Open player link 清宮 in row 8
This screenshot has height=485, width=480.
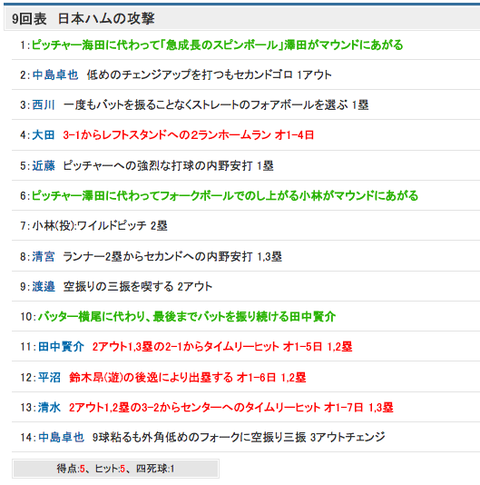43,257
